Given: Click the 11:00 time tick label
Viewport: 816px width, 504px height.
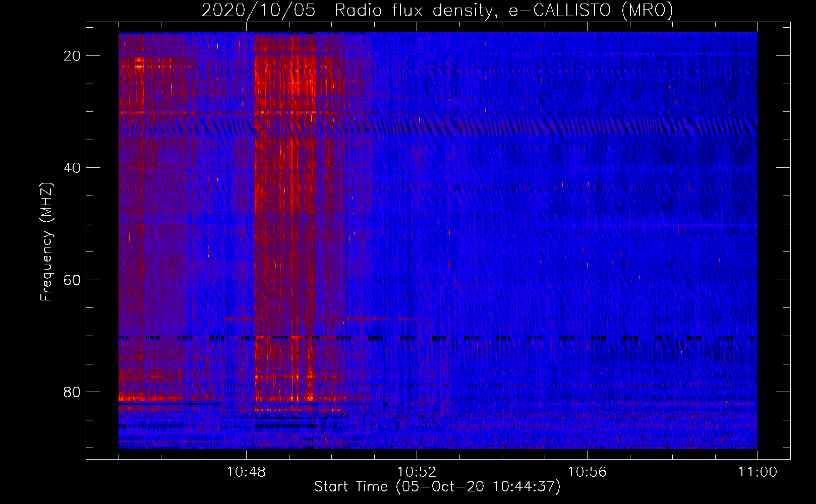Looking at the screenshot, I should (757, 472).
